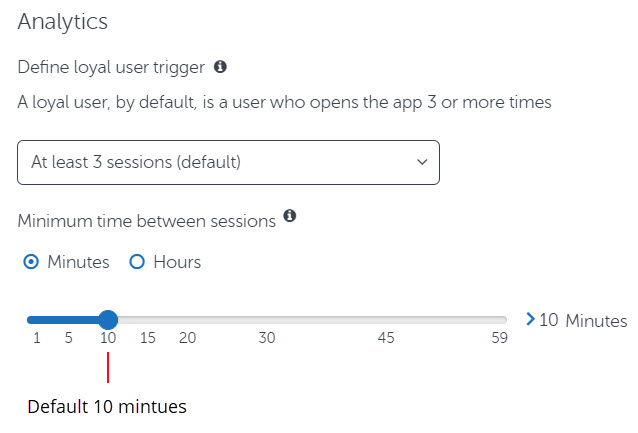Select the Hours radio button
Image resolution: width=638 pixels, height=433 pixels.
click(x=137, y=262)
